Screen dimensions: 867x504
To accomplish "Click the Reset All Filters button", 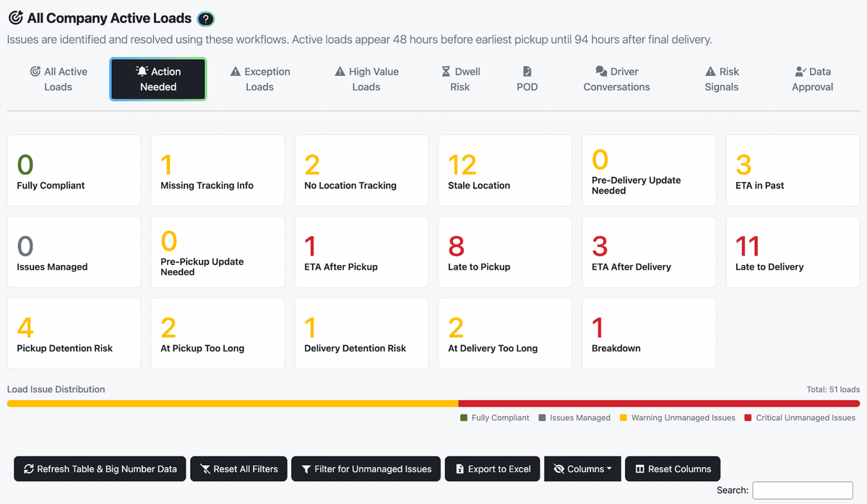I will [238, 469].
